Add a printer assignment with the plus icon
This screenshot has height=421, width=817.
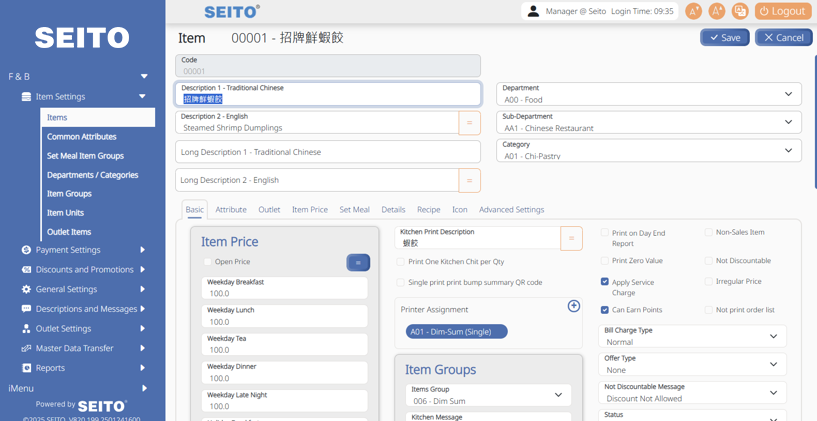(x=574, y=306)
